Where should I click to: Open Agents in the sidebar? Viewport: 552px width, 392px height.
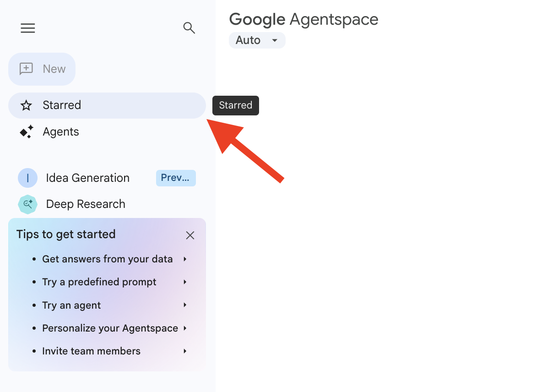point(61,132)
